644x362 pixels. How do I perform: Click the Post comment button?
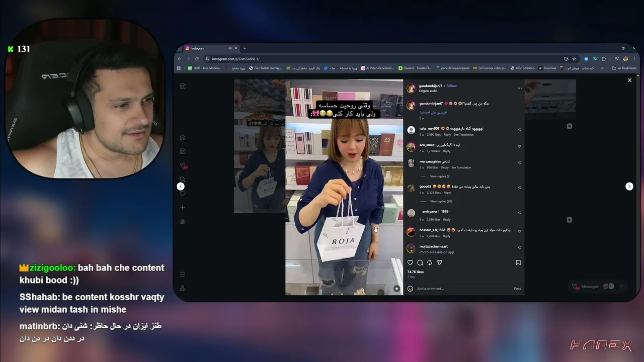click(517, 289)
